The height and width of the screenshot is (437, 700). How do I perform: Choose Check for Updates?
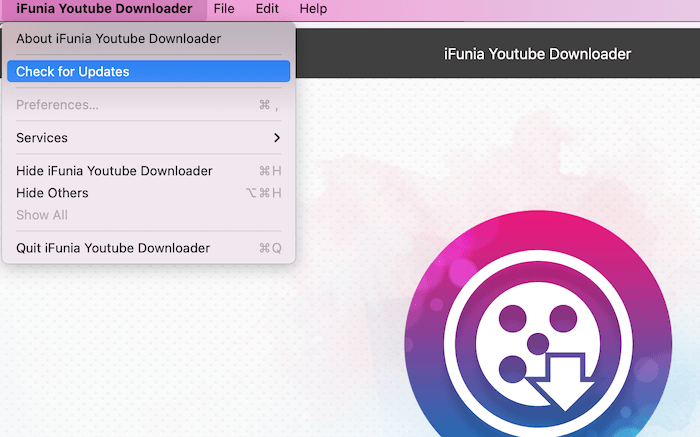point(72,72)
